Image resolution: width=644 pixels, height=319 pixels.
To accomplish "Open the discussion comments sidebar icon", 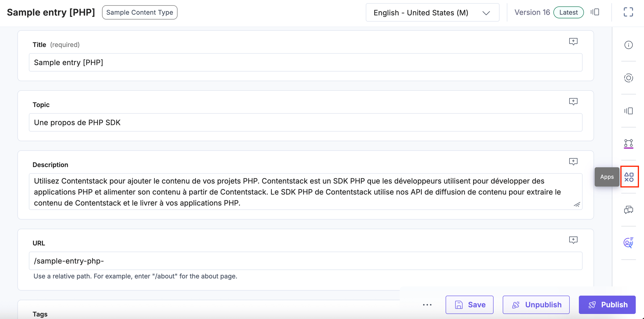I will coord(628,210).
